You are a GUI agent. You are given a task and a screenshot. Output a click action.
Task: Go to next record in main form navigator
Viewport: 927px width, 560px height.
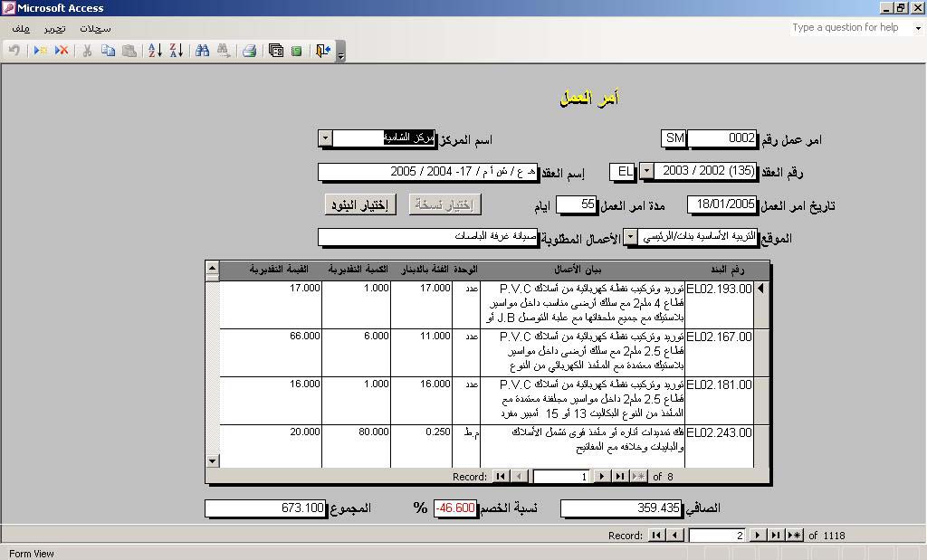(758, 536)
